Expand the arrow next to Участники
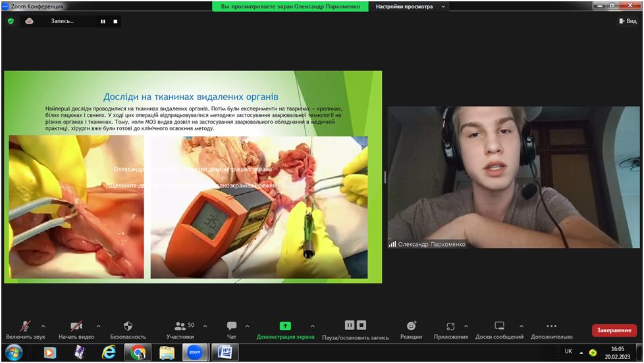 point(205,326)
